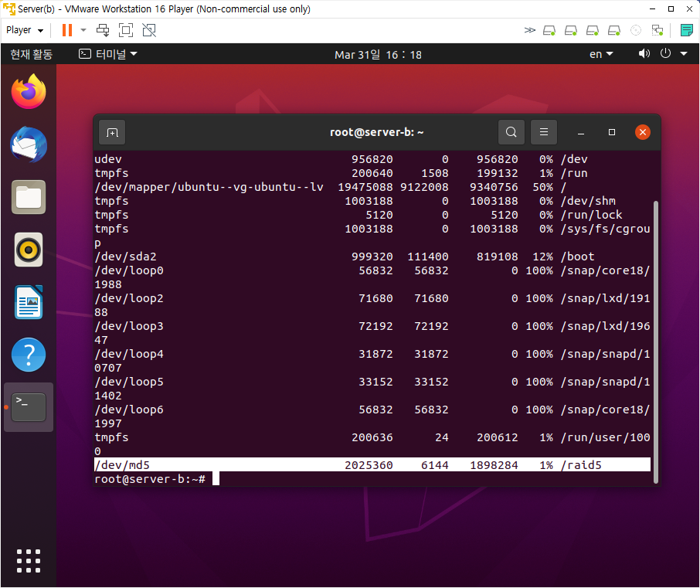Open the VMware message log note icon
Viewport: 700px width, 588px height.
(x=687, y=30)
